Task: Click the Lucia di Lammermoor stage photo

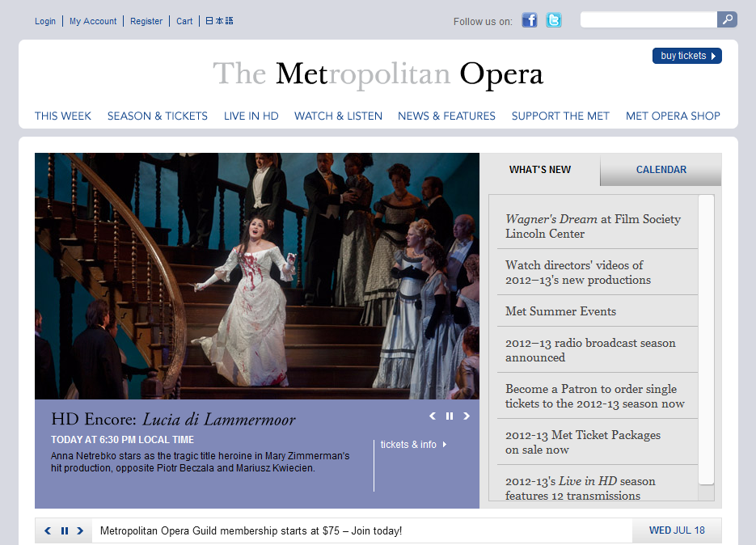Action: tap(257, 276)
